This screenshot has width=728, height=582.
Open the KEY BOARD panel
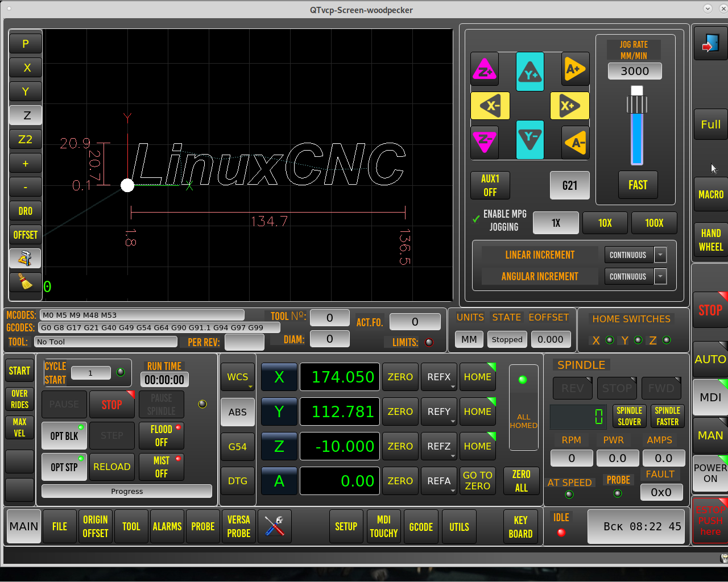click(x=521, y=526)
